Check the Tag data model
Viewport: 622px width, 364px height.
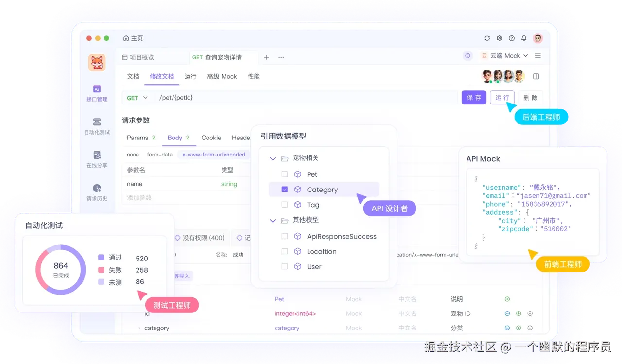285,205
